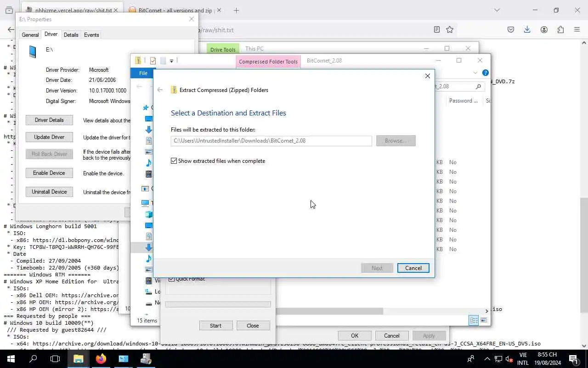Viewport: 588px width, 368px height.
Task: Open the Quick Access Toolbar customize dropdown
Action: point(171,61)
